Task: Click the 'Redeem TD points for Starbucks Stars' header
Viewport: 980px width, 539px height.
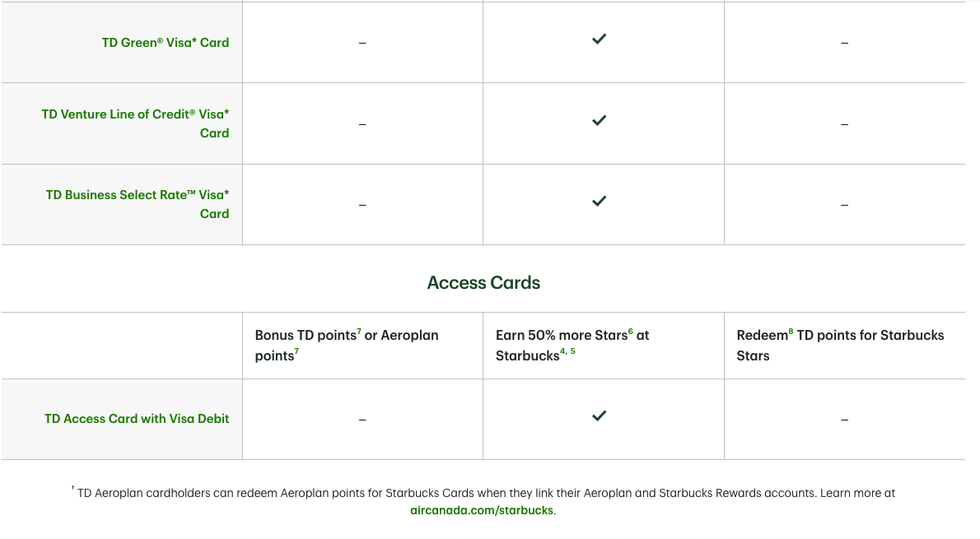Action: (840, 346)
